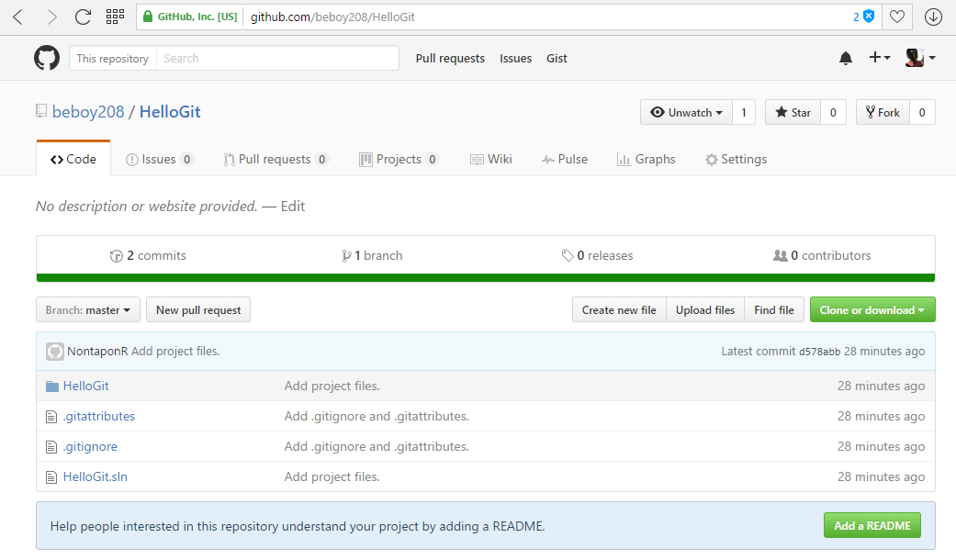Click the NontaponR committer avatar
956x560 pixels.
[x=55, y=352]
